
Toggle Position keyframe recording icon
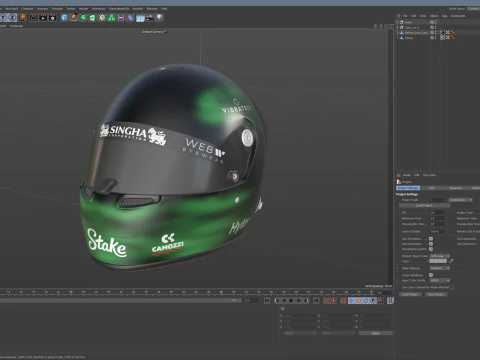pyautogui.click(x=351, y=301)
